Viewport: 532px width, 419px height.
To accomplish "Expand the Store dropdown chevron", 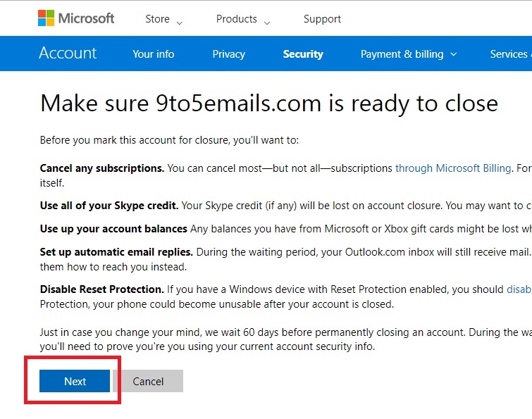I will tap(179, 23).
